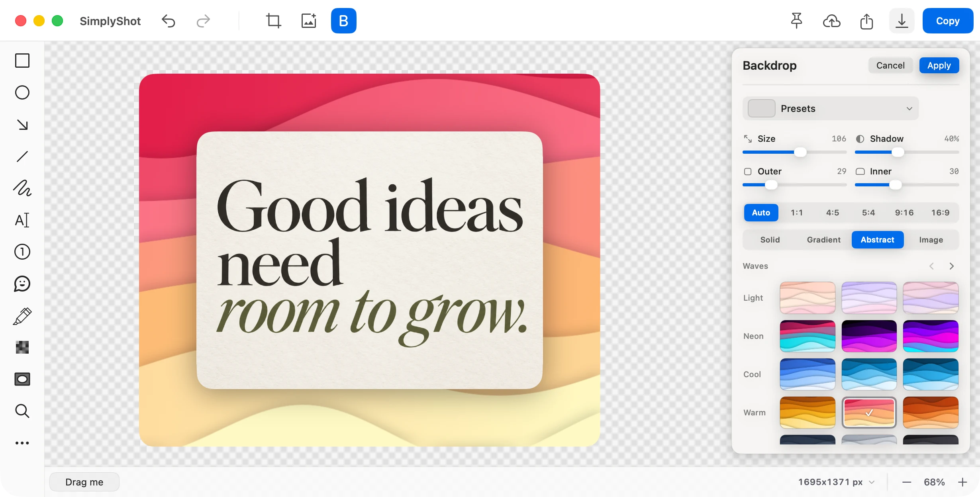Select the Ellipse shape tool
Viewport: 980px width, 497px height.
tap(22, 93)
